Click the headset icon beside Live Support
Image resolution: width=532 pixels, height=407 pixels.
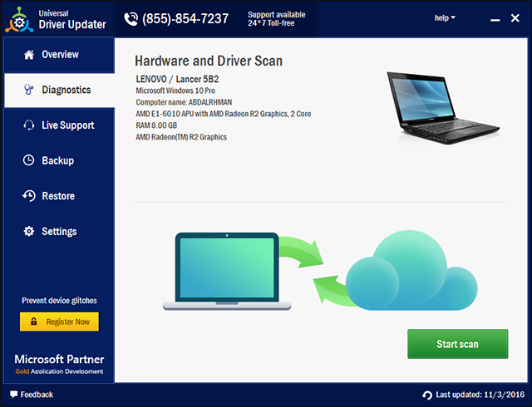(x=29, y=125)
